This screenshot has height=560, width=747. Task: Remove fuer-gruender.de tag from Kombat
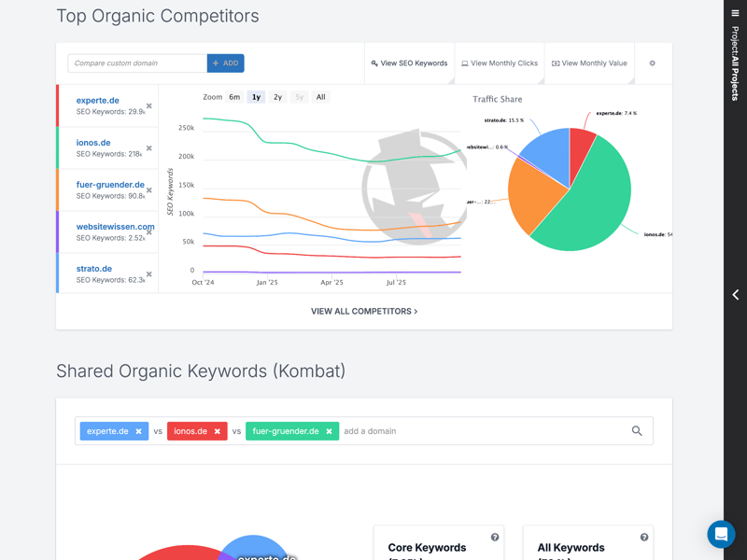coord(329,431)
